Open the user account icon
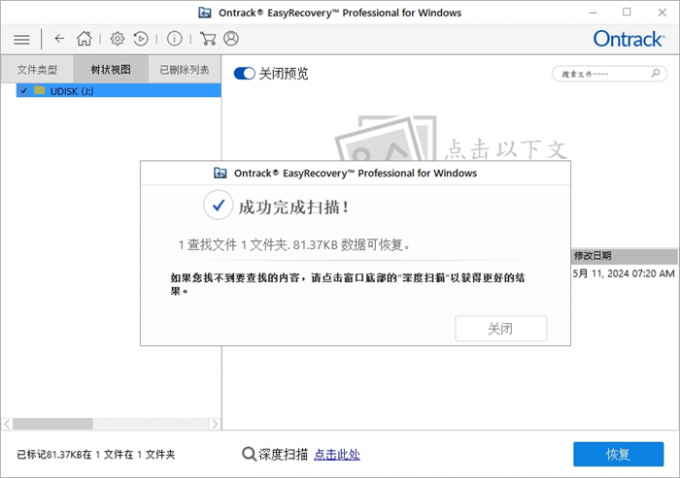Viewport: 680px width, 478px height. [231, 39]
